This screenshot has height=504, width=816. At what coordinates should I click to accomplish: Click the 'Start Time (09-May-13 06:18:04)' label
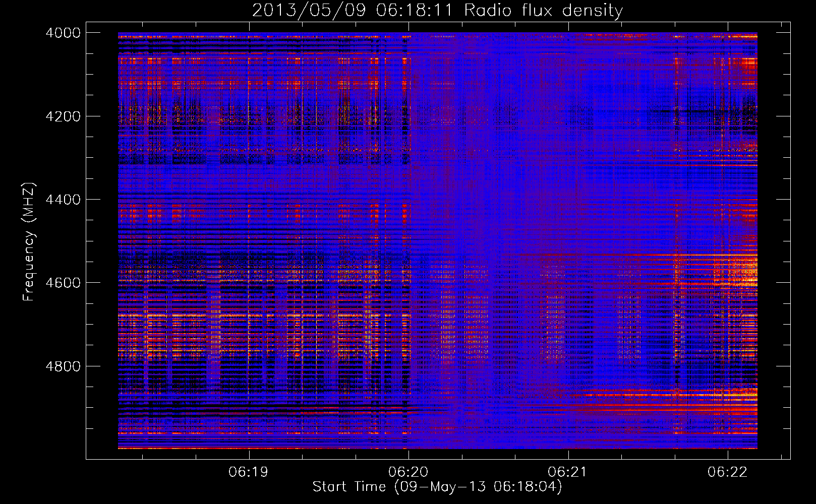(437, 487)
